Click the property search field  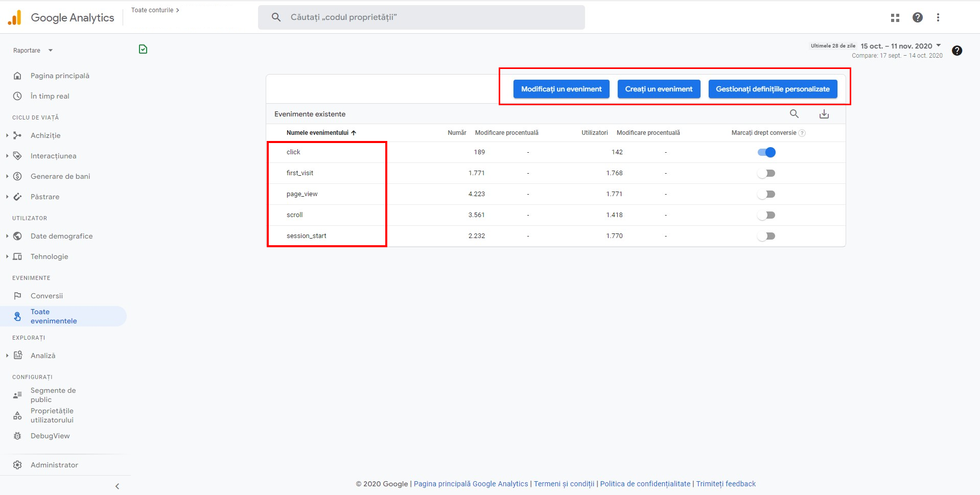[x=421, y=17]
